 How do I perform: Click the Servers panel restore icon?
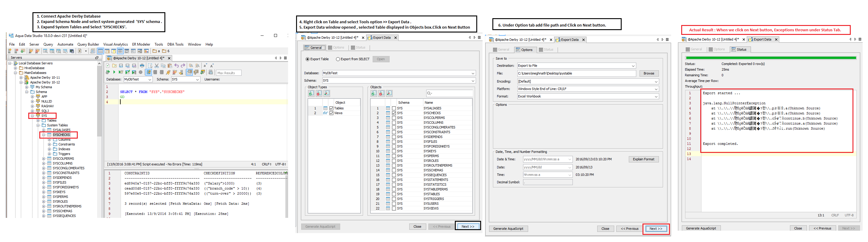[97, 58]
